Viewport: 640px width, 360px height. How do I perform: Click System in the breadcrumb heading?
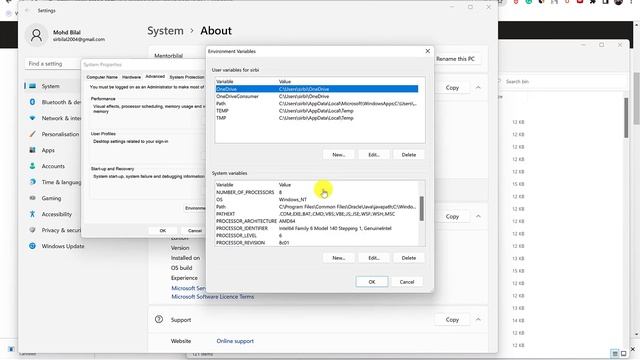pyautogui.click(x=165, y=31)
